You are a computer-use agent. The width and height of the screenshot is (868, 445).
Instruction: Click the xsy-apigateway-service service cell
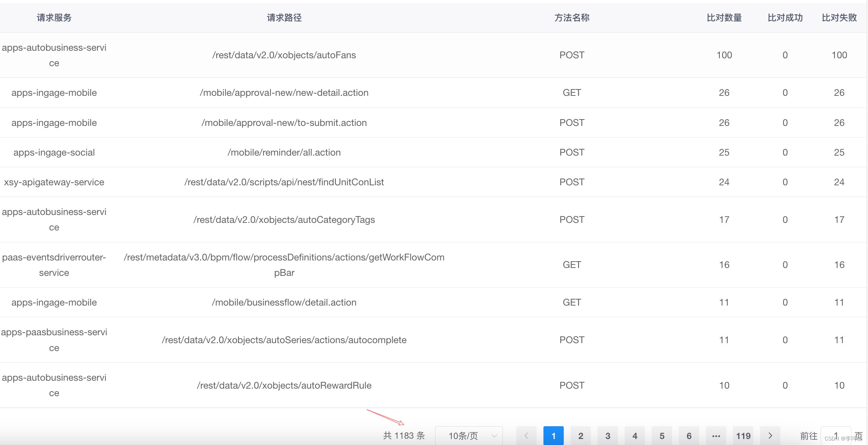pos(54,182)
